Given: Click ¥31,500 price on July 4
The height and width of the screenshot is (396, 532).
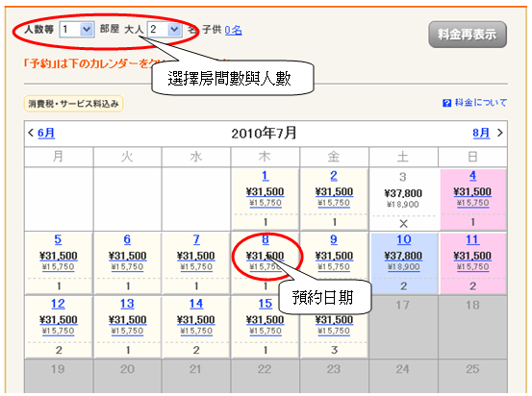Looking at the screenshot, I should (x=472, y=192).
